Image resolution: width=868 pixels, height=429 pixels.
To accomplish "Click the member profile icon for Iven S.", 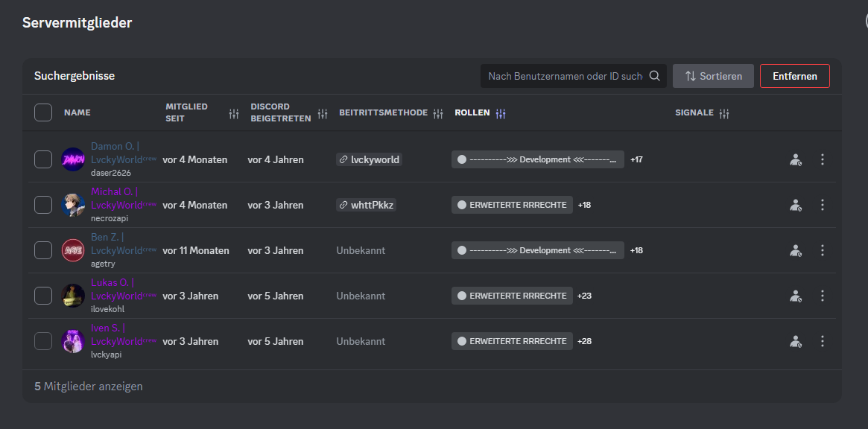I will pyautogui.click(x=796, y=341).
